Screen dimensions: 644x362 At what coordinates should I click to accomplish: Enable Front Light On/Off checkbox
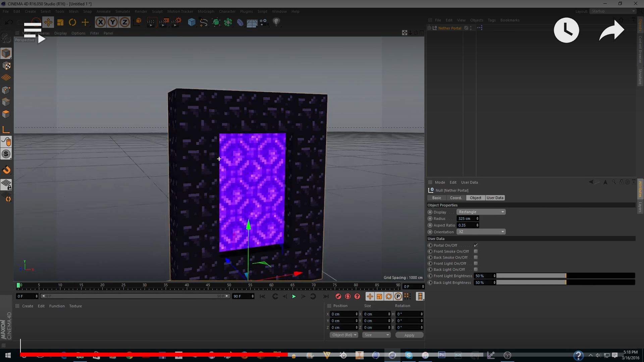coord(476,263)
